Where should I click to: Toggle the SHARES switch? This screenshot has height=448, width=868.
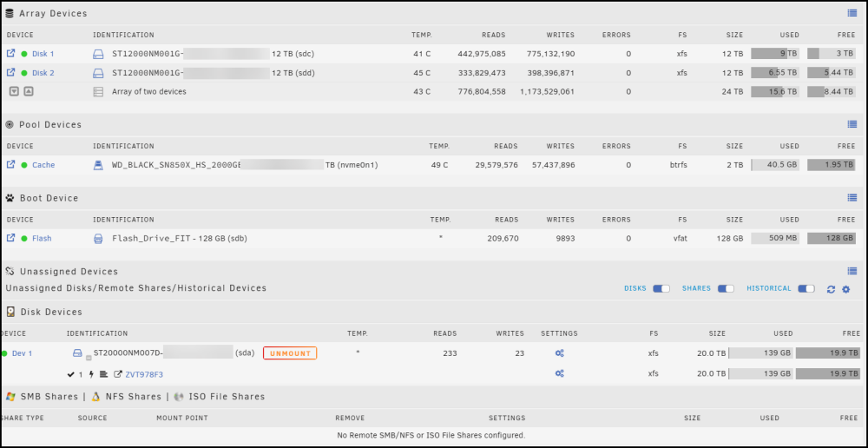(x=726, y=288)
